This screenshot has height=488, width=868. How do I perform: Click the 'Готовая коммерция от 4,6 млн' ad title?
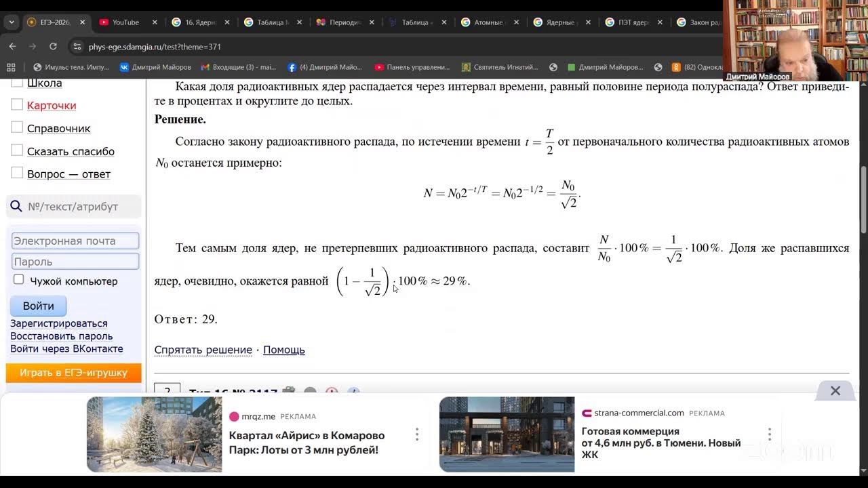661,443
